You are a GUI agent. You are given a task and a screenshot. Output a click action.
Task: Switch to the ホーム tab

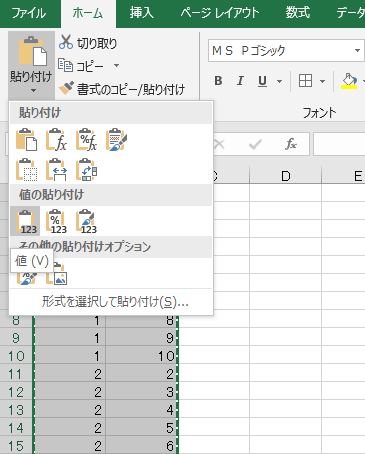(88, 13)
